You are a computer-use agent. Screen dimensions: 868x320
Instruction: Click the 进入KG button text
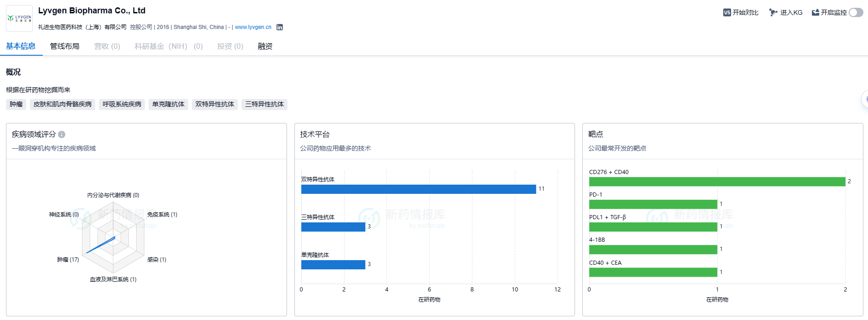click(791, 12)
